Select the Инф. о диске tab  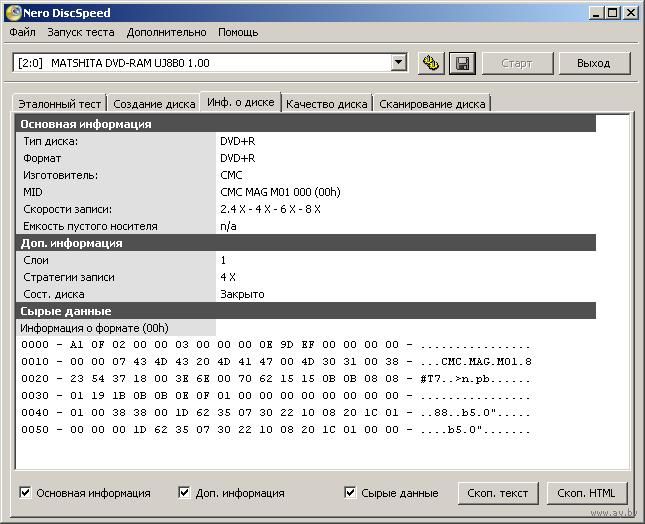240,102
